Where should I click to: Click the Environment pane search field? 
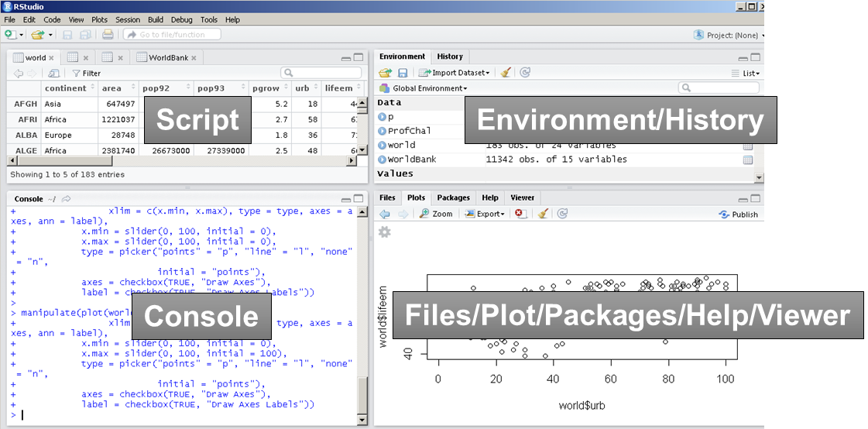[x=719, y=88]
